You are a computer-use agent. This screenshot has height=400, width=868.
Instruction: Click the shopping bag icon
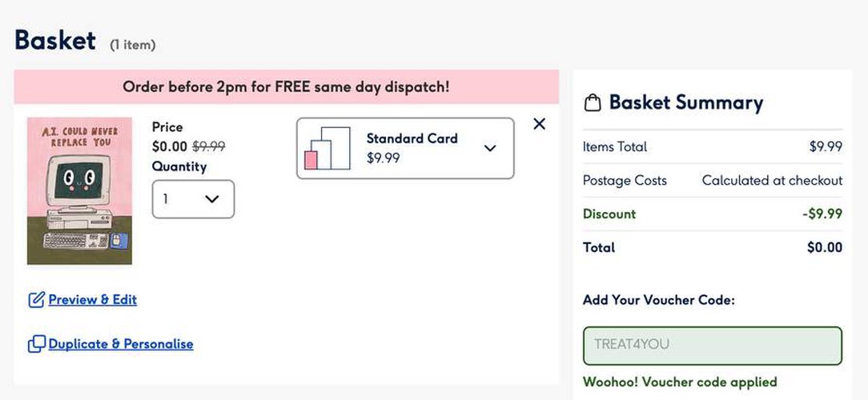tap(593, 103)
